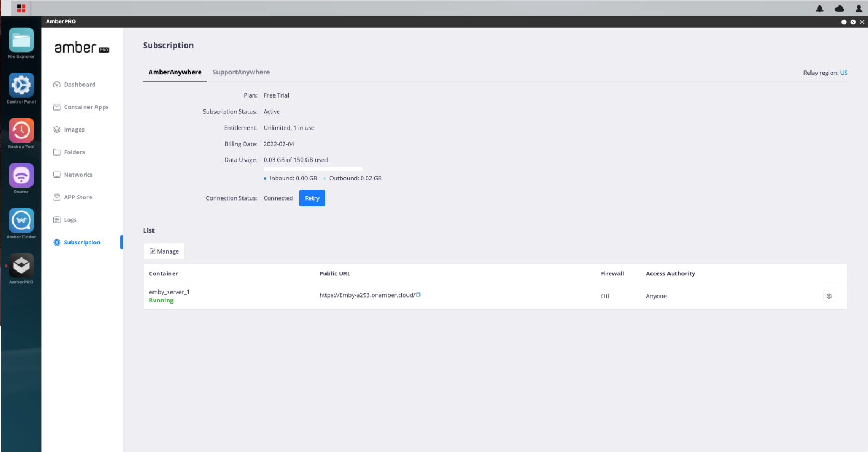Open settings gear for emby_server_1 row
Image resolution: width=868 pixels, height=452 pixels.
pyautogui.click(x=829, y=296)
